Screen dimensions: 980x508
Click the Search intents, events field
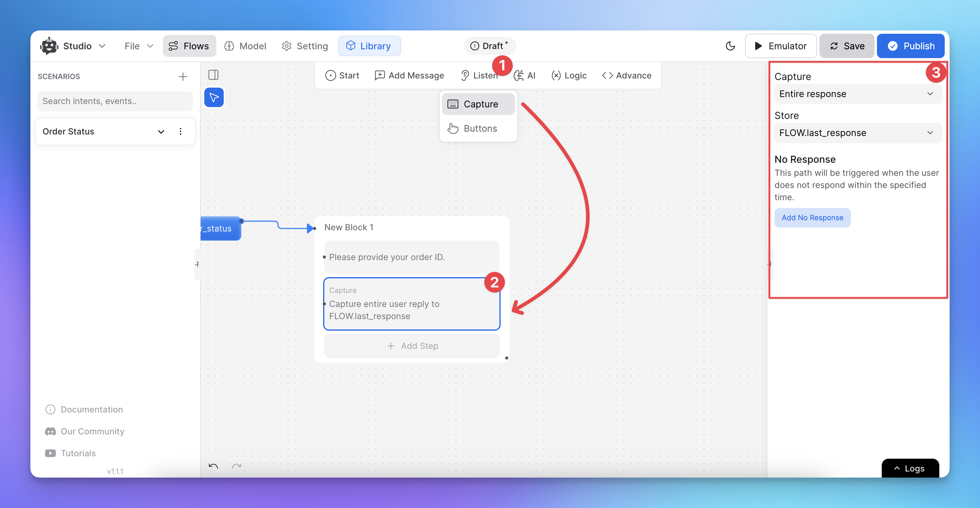pos(115,101)
